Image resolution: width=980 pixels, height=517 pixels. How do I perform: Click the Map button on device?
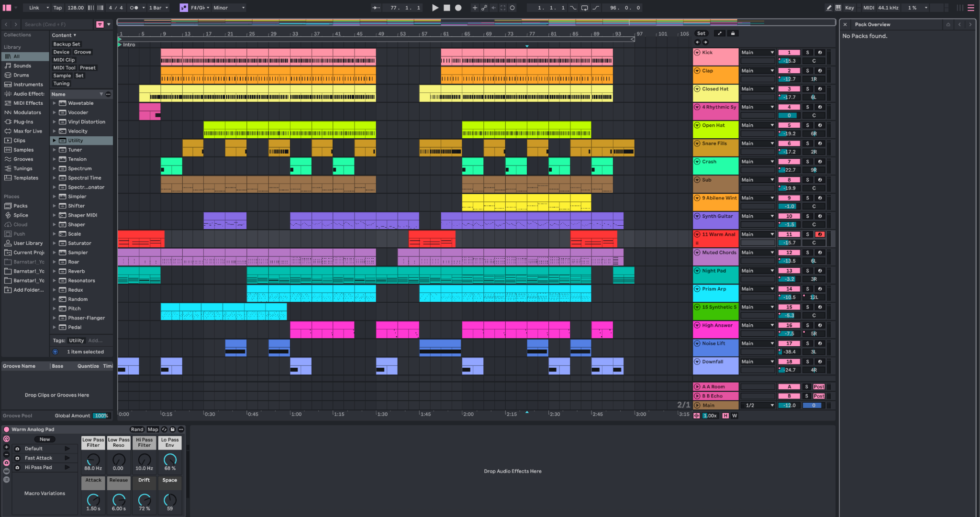tap(153, 429)
